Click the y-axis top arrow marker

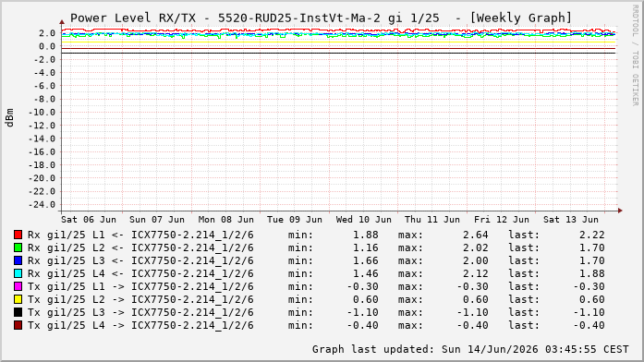tap(62, 22)
